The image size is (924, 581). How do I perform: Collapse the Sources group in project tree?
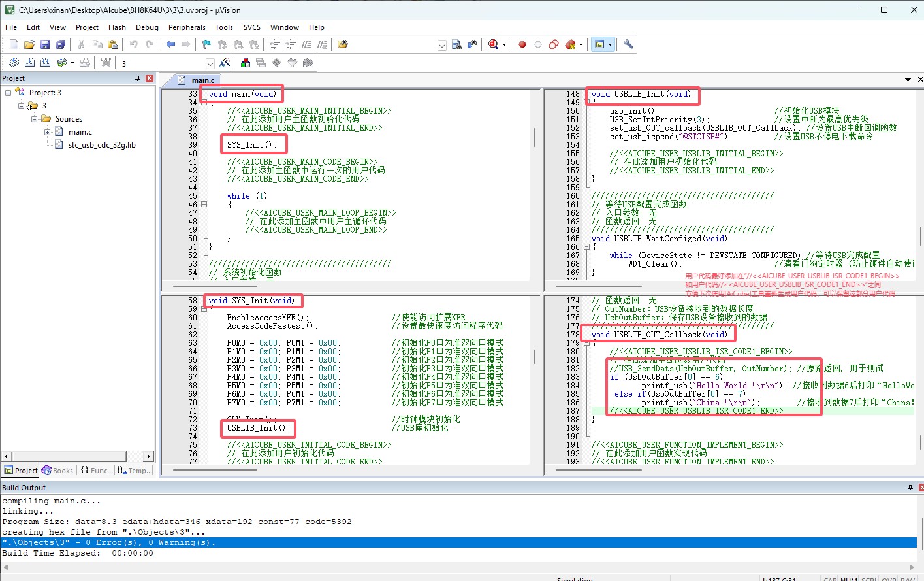coord(34,119)
